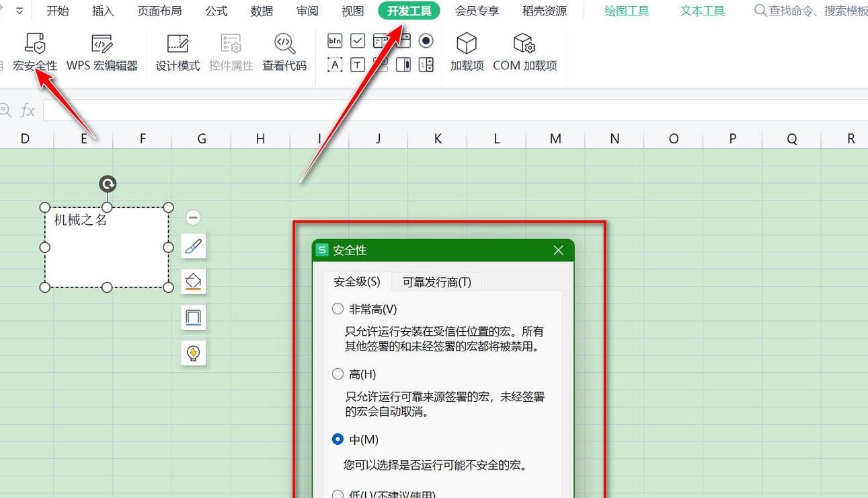Close the 安全性 dialog
This screenshot has height=498, width=868.
[x=558, y=250]
